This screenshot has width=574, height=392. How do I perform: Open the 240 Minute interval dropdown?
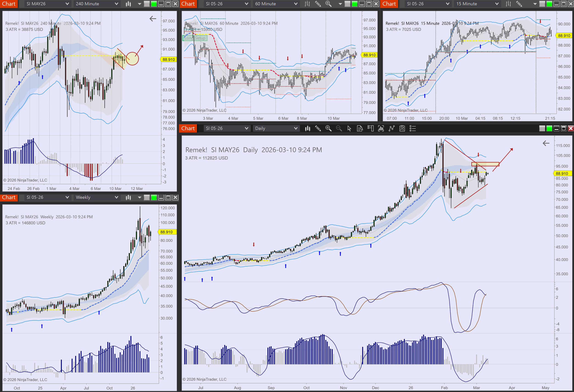(97, 4)
